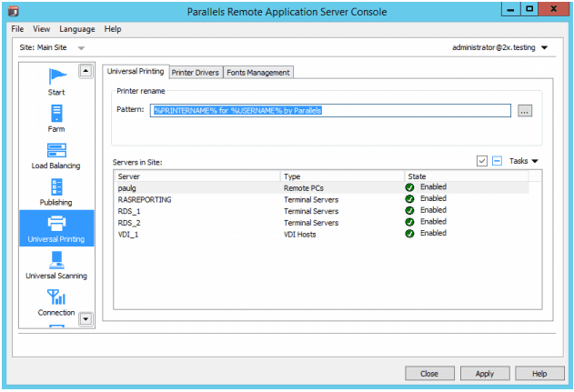Open the Load Balancing section

56,156
